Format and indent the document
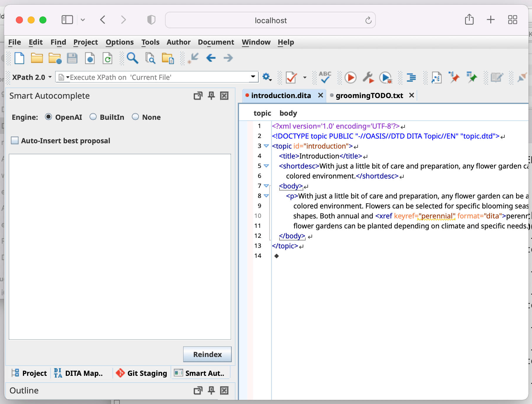Screen dimensions: 532x404 (411, 77)
